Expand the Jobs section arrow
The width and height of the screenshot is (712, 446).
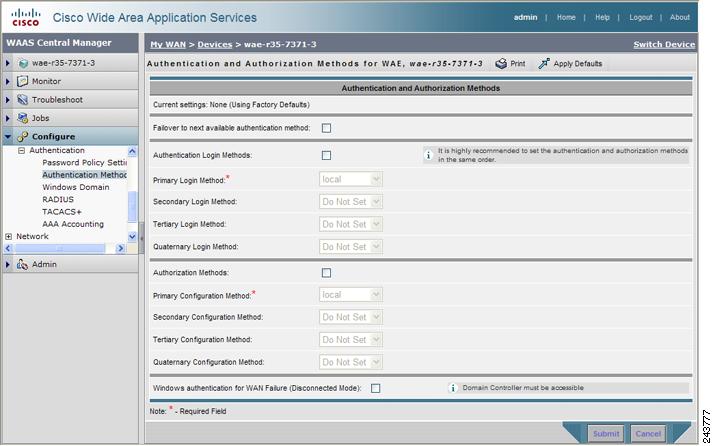(7, 118)
